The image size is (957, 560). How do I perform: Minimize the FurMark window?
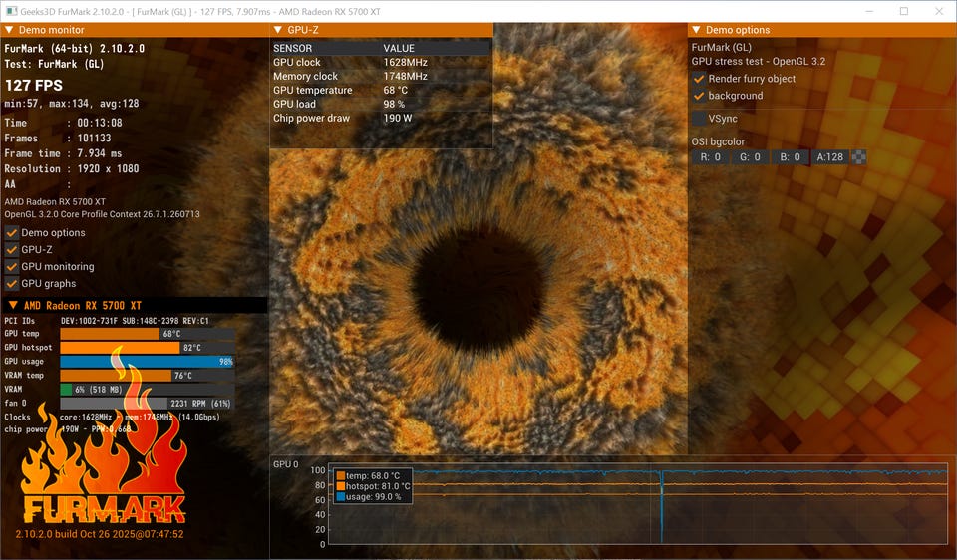coord(869,11)
